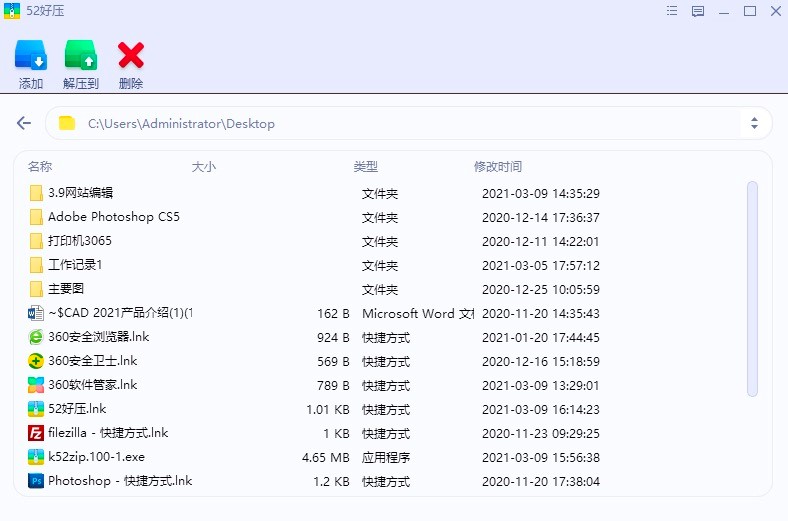Click the 924 B size value
This screenshot has width=788, height=521.
click(x=333, y=338)
